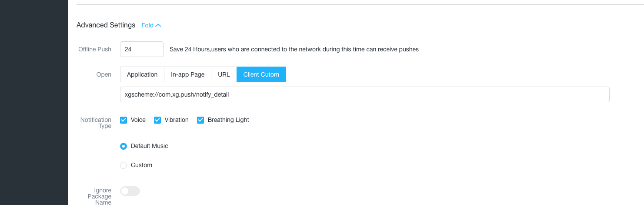Focus the Offline Push hours field
This screenshot has height=205, width=644.
[142, 49]
